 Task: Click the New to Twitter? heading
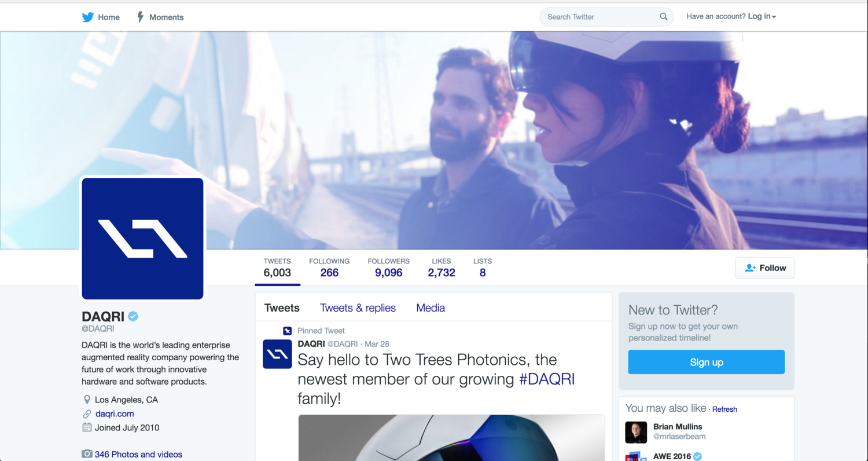tap(673, 310)
